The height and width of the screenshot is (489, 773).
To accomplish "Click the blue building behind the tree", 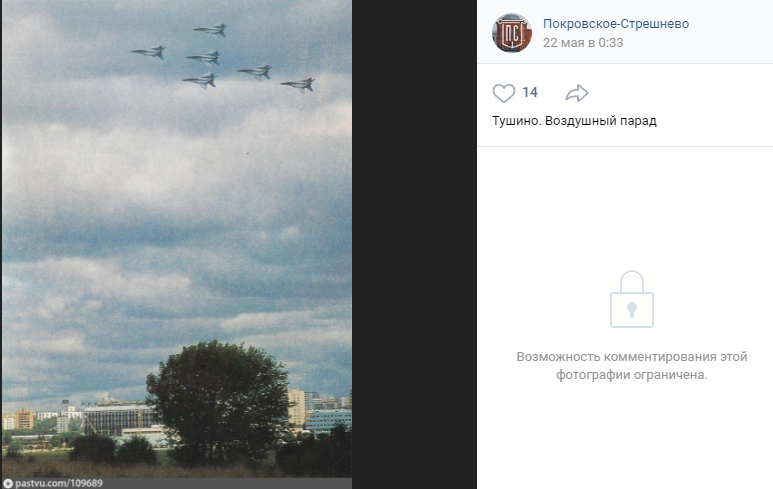I will (328, 421).
